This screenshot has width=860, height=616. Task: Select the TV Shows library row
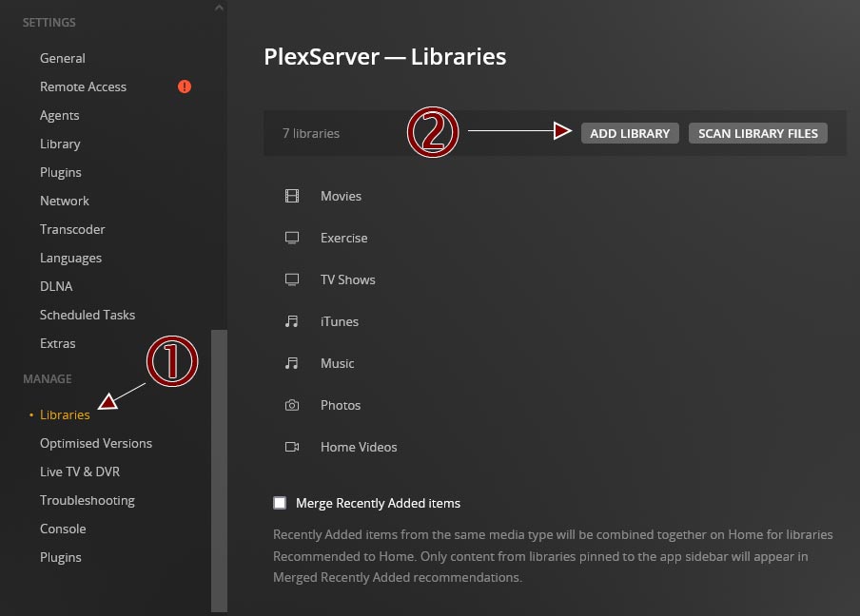555,279
